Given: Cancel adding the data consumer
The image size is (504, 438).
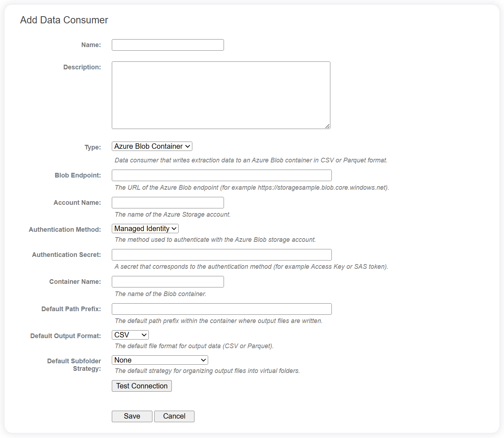Looking at the screenshot, I should pyautogui.click(x=174, y=416).
